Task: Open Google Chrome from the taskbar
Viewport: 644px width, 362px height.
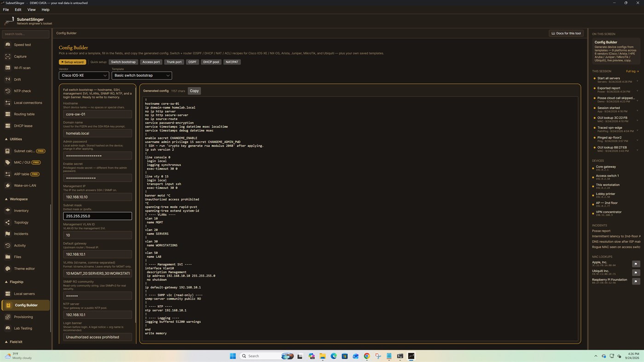Action: (366, 356)
